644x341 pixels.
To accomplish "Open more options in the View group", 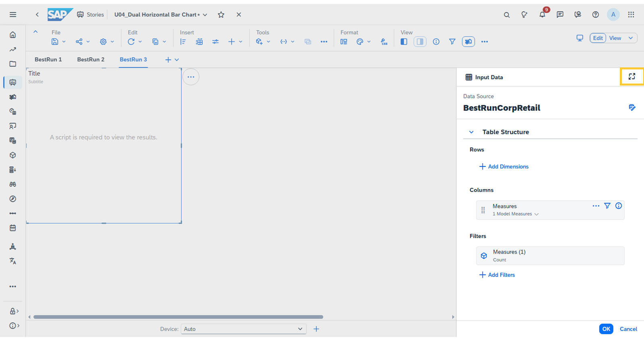I will click(485, 42).
